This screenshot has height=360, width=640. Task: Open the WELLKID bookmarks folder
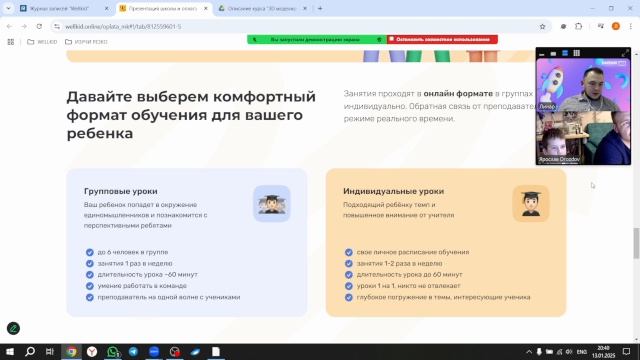(42, 42)
